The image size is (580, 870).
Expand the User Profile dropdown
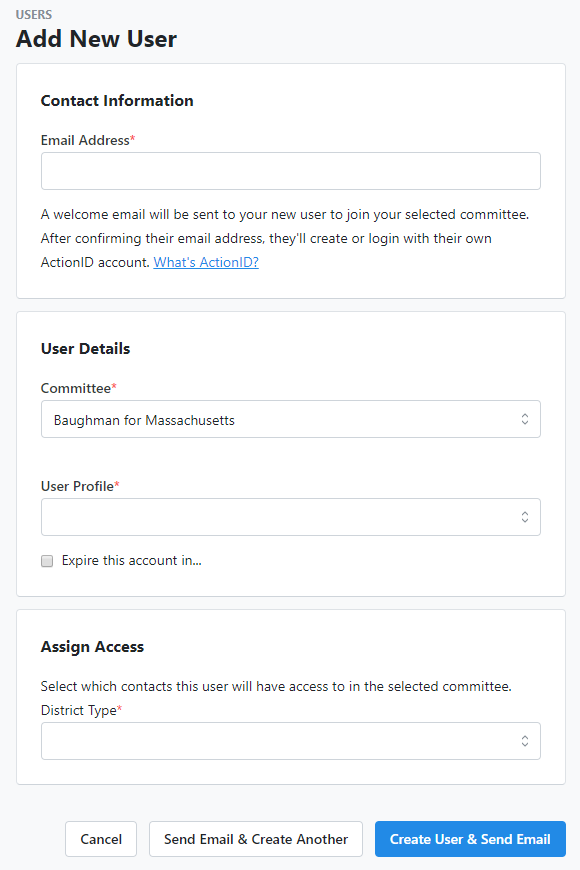coord(290,517)
